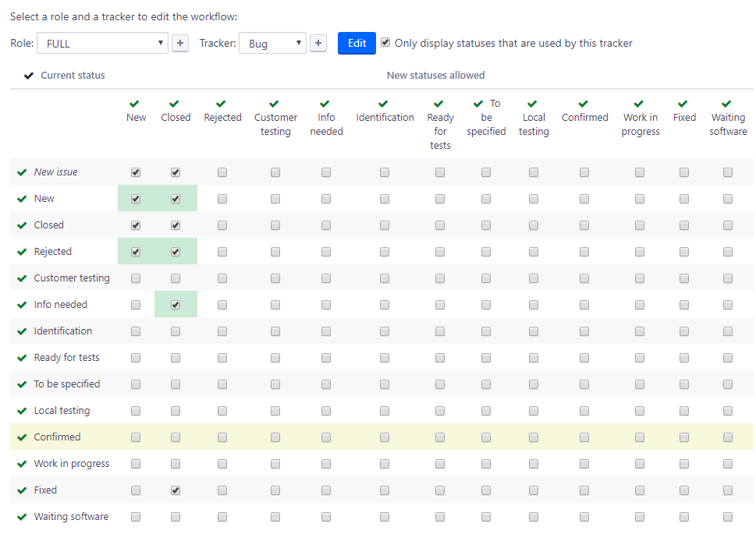Check the Customer testing to New checkbox

coord(136,278)
